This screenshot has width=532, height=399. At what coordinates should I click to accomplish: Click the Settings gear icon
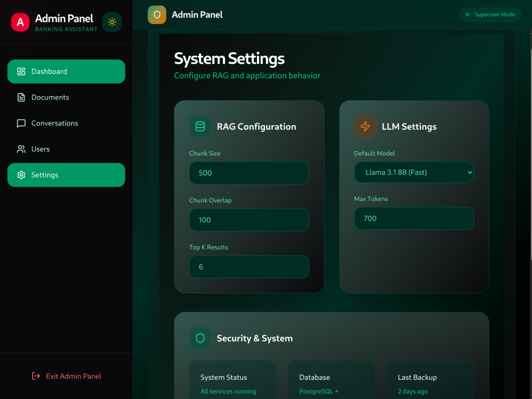(21, 174)
